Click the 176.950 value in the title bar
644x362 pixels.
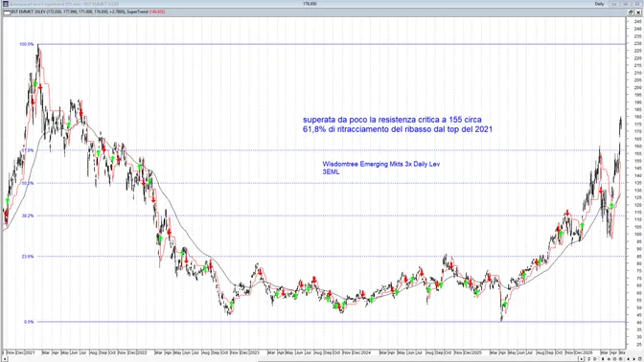[x=310, y=4]
